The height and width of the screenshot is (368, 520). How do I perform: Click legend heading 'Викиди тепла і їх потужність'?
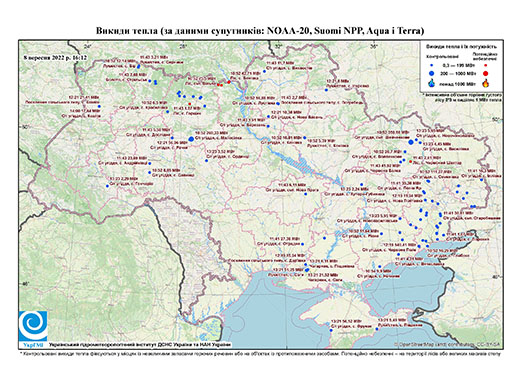pyautogui.click(x=461, y=47)
